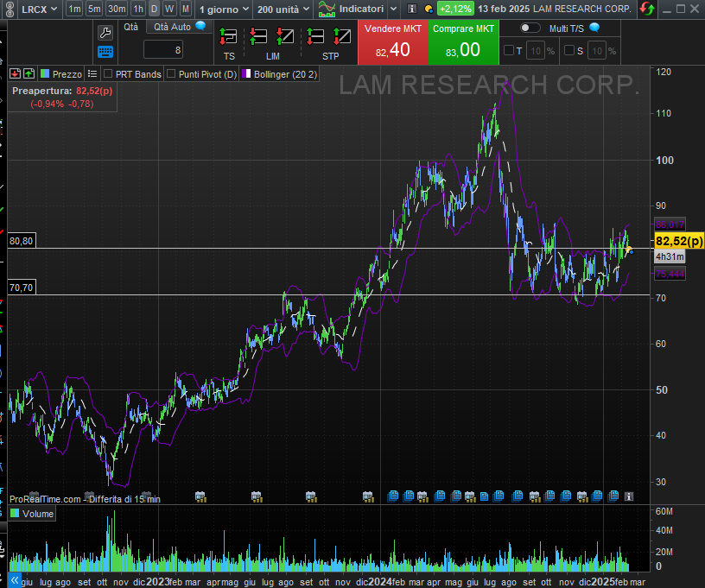Click the quantity input field showing 8
This screenshot has height=588, width=705.
pos(162,50)
